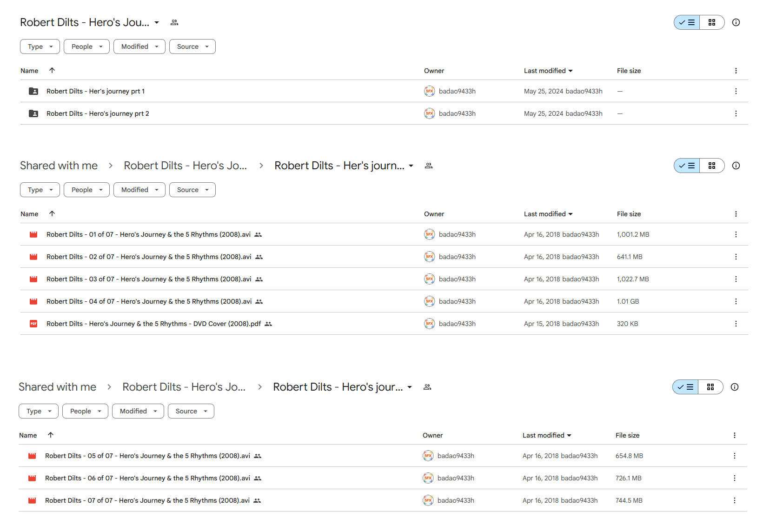
Task: Switch to list layout in the top panel
Action: click(687, 22)
